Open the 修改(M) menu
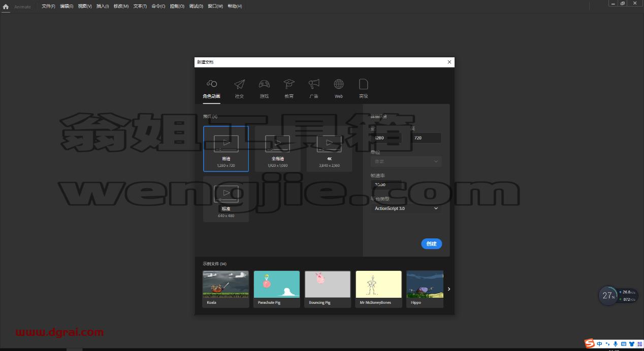 [x=121, y=6]
